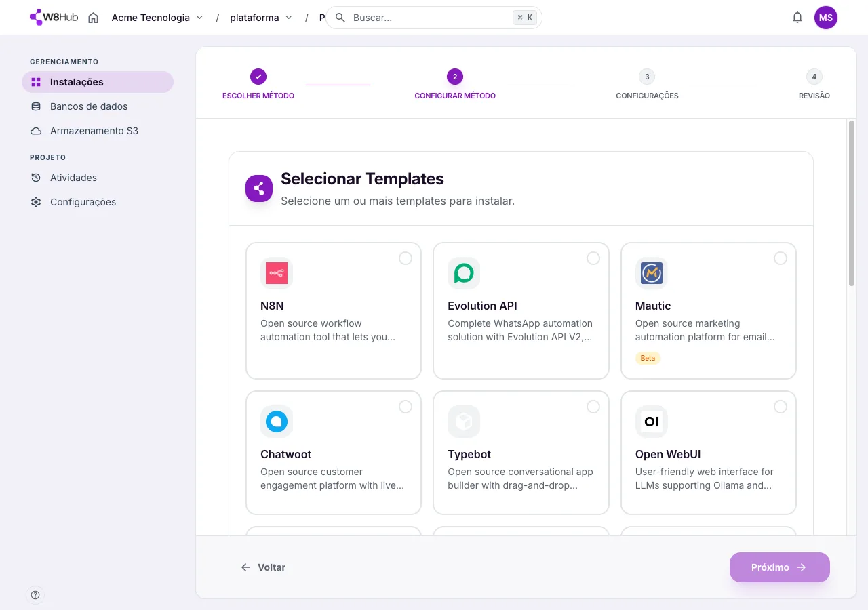
Task: Click the Open WebUI card title
Action: coord(668,454)
